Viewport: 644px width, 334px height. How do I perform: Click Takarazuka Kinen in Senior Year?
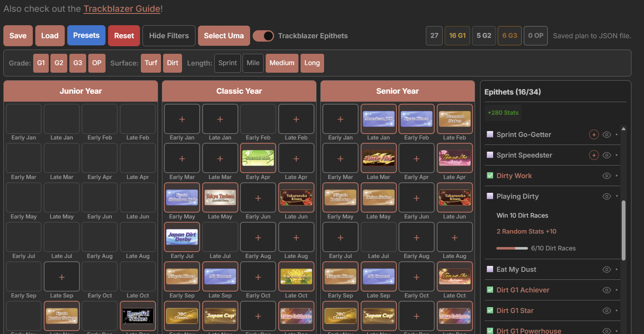(455, 197)
